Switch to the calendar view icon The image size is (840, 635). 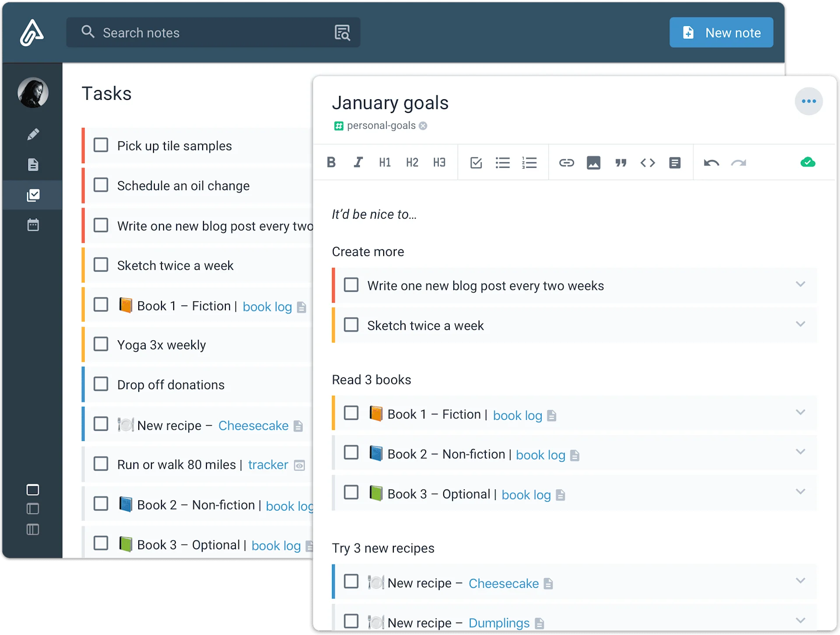click(x=33, y=225)
